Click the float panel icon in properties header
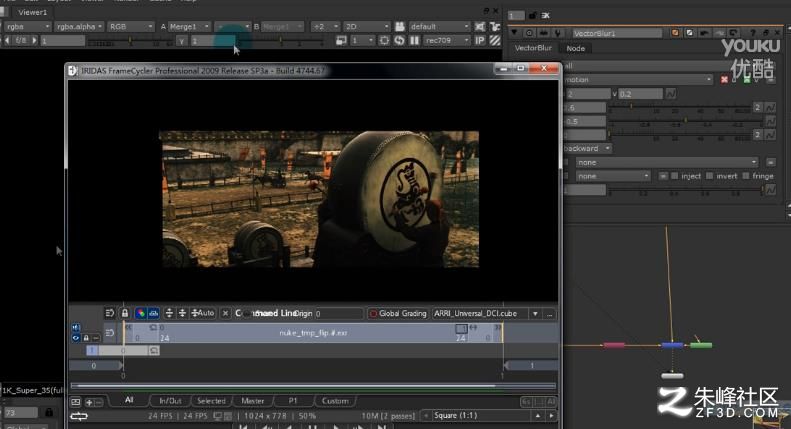 [765, 33]
